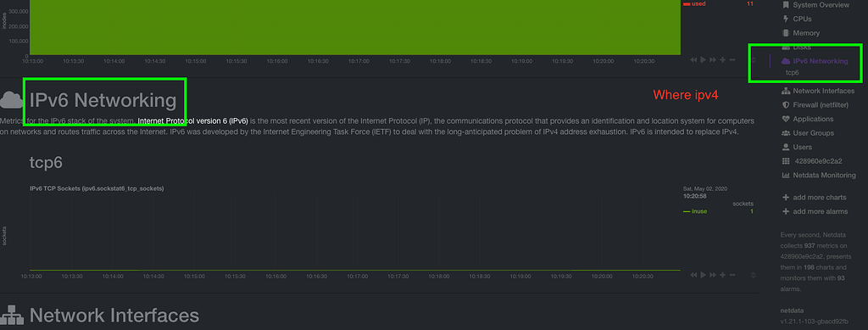Click the Applications heartbeat icon

coord(786,119)
